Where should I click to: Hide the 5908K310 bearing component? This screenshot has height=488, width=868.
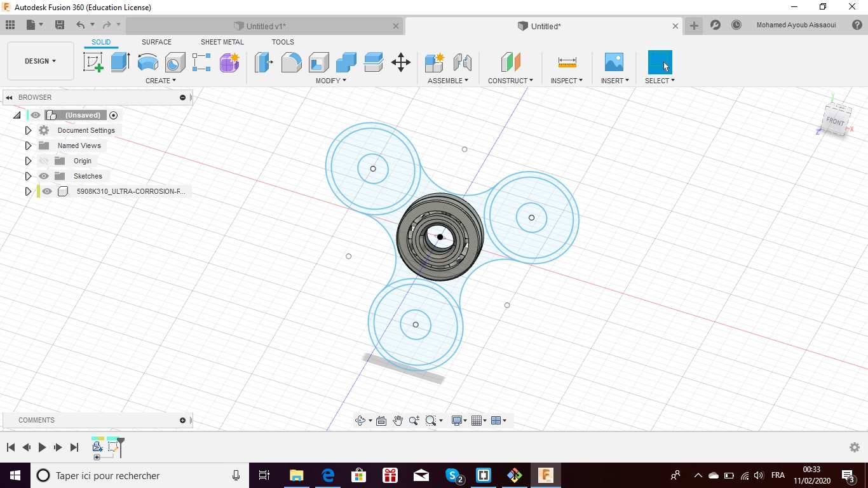[47, 191]
